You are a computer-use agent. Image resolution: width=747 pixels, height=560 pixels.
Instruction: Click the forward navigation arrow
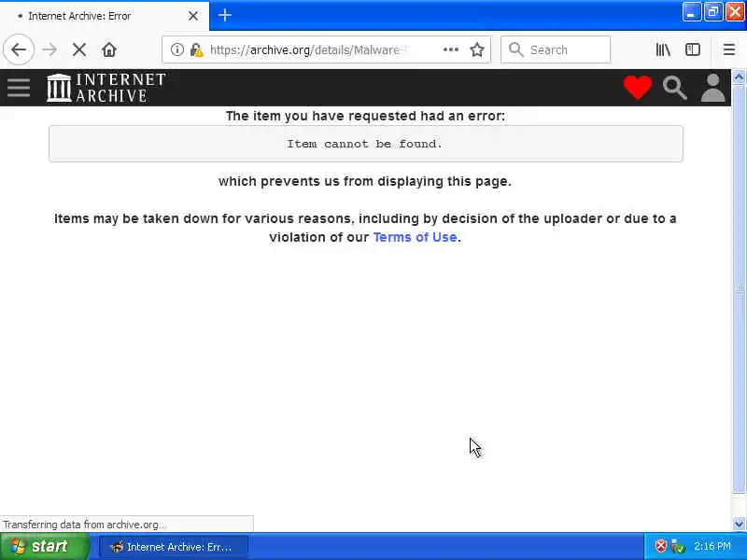49,49
